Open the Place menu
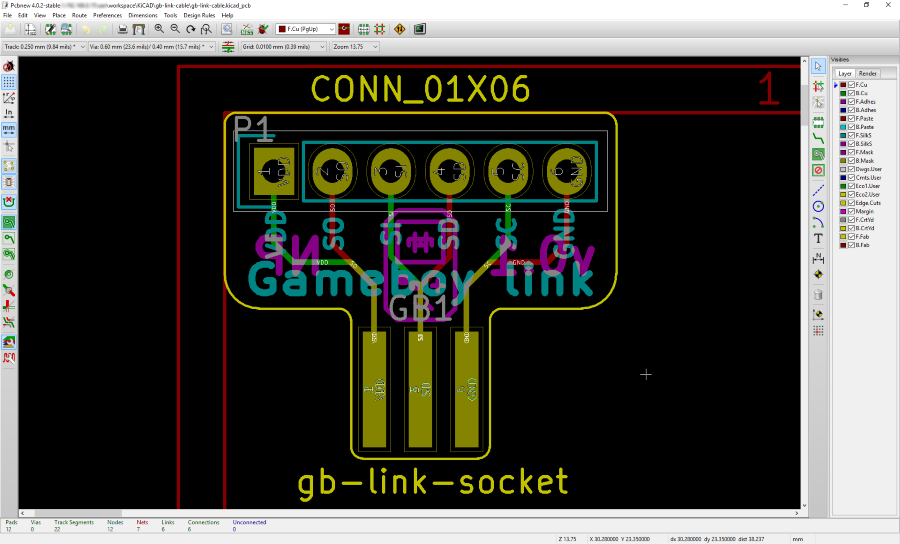The width and height of the screenshot is (900, 544). [59, 15]
